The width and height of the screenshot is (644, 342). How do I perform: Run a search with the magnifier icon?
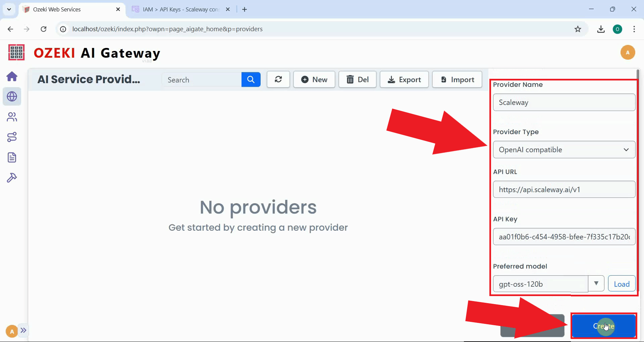(251, 79)
